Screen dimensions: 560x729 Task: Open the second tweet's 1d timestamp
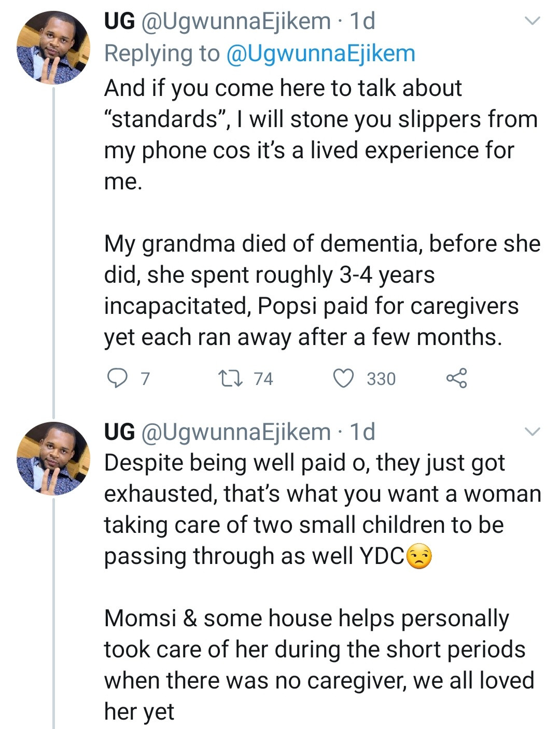[x=362, y=432]
